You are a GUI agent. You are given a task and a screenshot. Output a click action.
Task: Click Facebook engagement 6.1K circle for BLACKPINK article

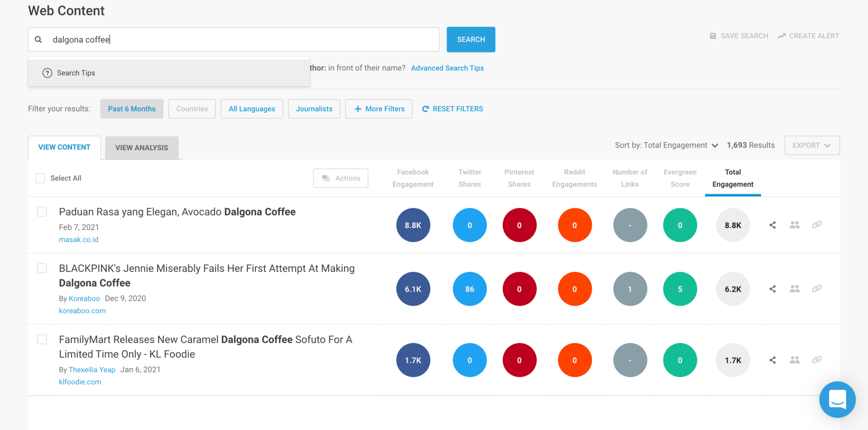pyautogui.click(x=413, y=289)
